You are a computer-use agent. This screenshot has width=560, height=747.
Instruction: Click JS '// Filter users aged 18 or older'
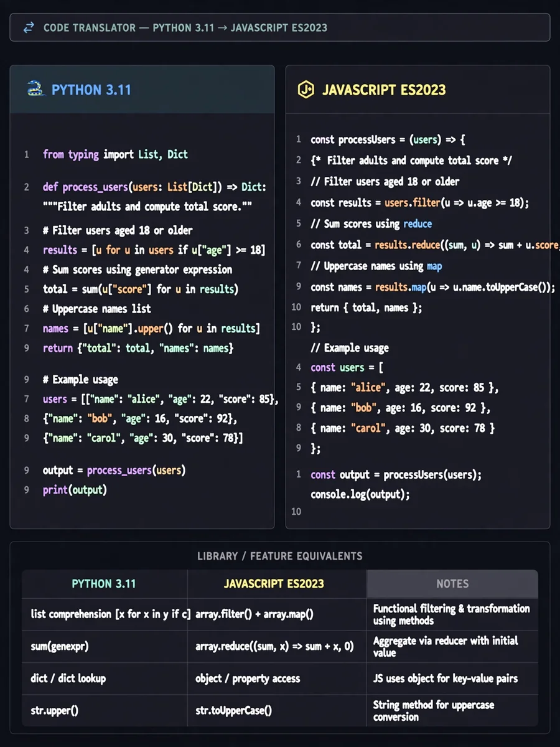[385, 182]
